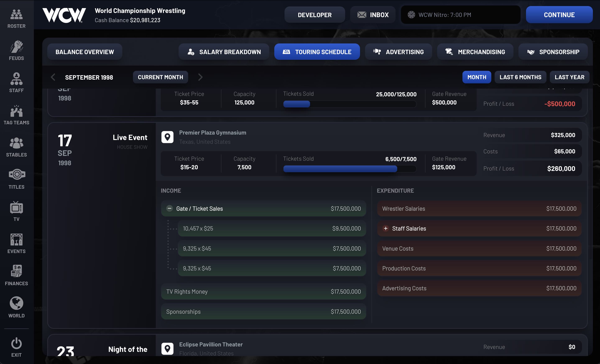Viewport: 600px width, 364px height.
Task: Click the WCW Nitro 7:00 PM field
Action: click(461, 15)
